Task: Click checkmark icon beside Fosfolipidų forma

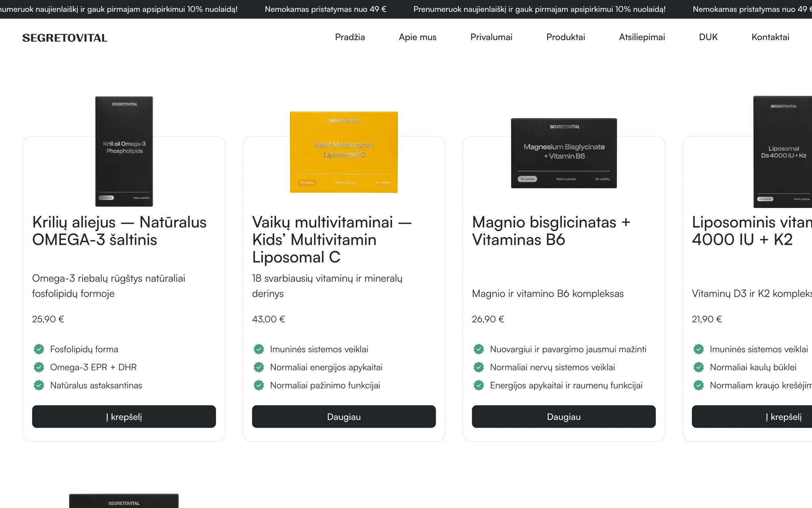Action: 39,349
